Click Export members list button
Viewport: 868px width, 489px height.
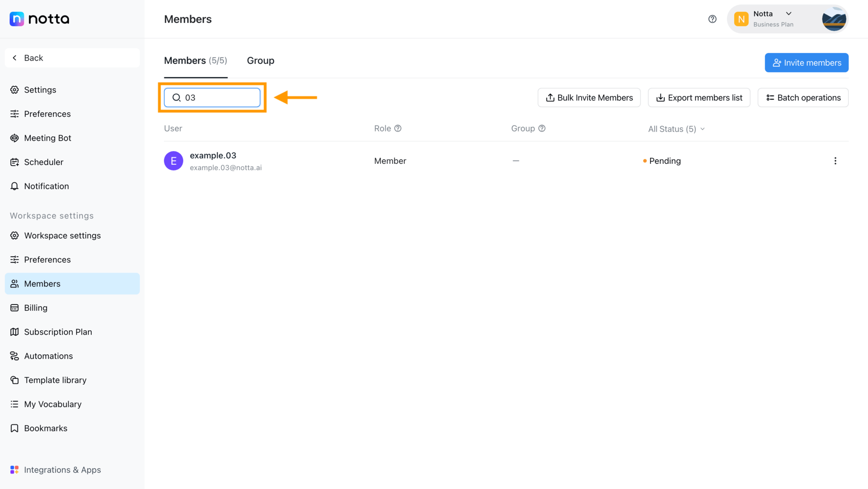coord(699,98)
